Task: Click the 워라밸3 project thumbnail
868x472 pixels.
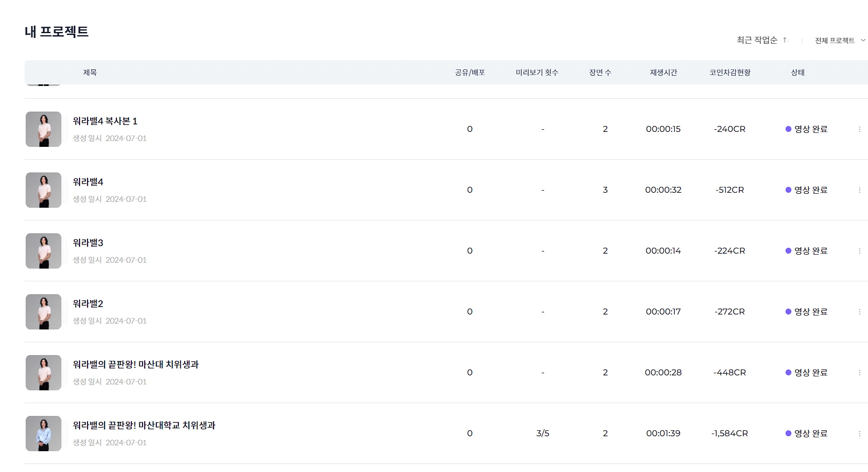Action: [44, 251]
